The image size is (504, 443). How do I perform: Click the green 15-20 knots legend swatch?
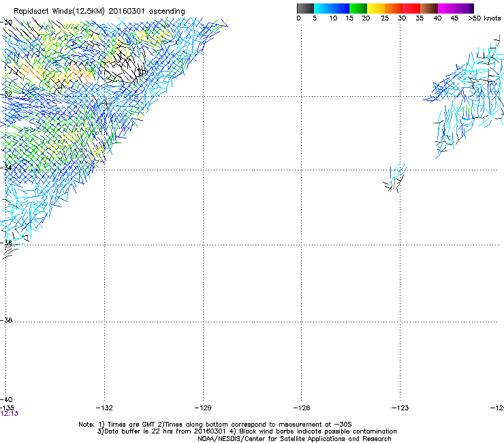(358, 8)
